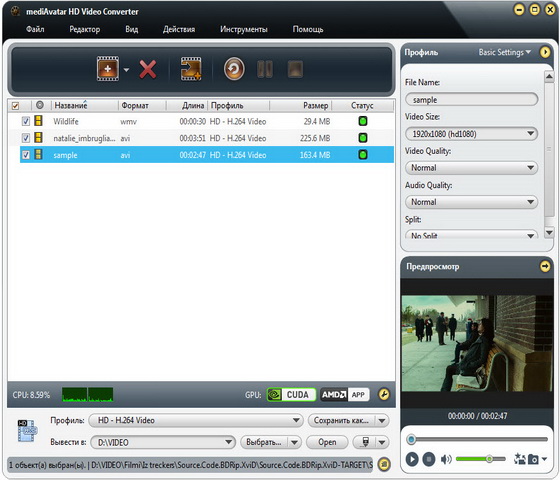This screenshot has height=480, width=560.
Task: Click the circle column header icon
Action: click(x=40, y=105)
